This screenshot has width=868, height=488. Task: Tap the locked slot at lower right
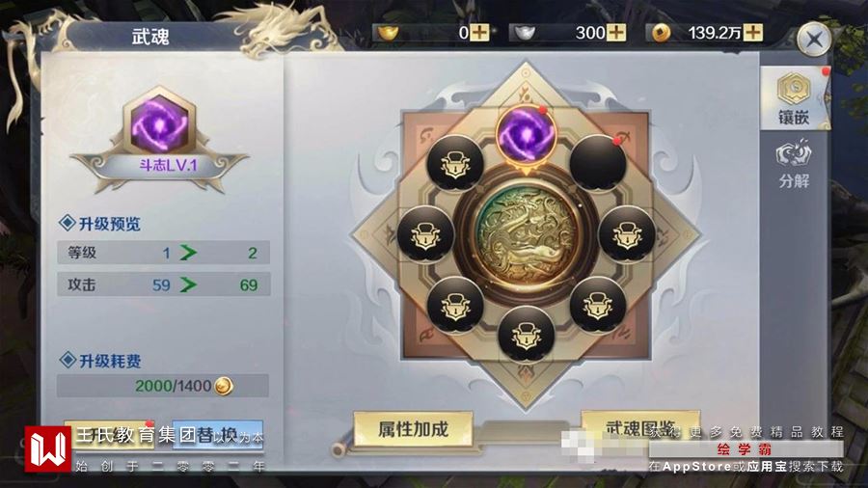click(598, 306)
